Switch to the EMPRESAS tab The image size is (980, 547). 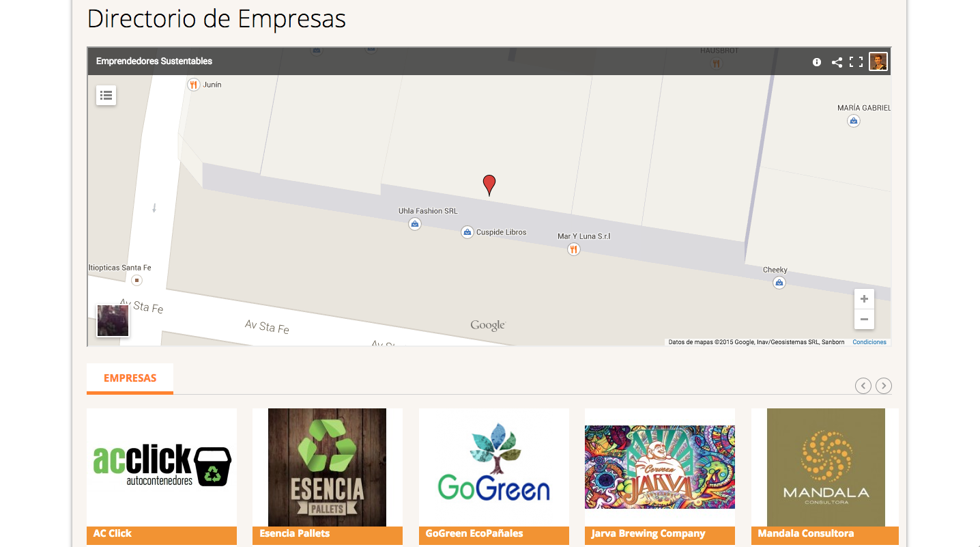130,378
